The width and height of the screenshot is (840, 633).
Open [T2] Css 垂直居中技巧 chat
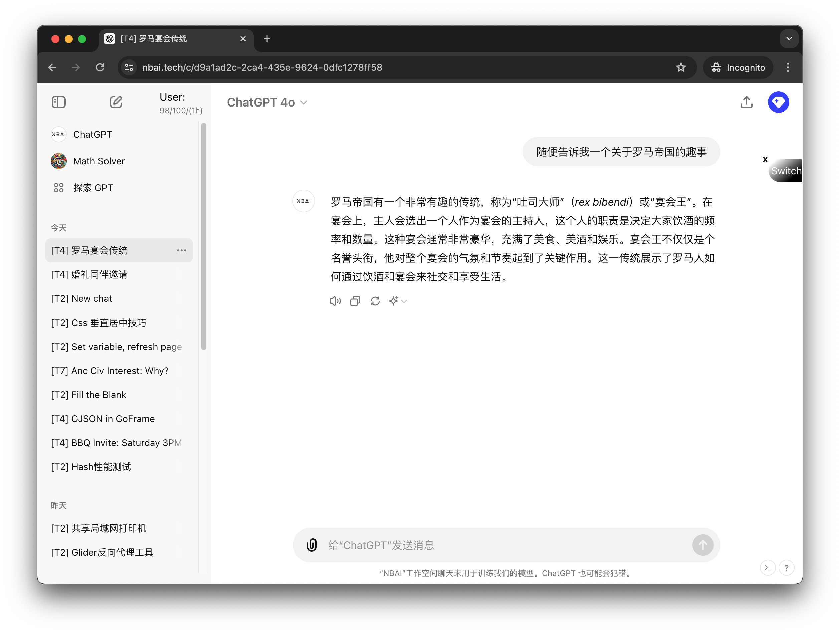119,323
